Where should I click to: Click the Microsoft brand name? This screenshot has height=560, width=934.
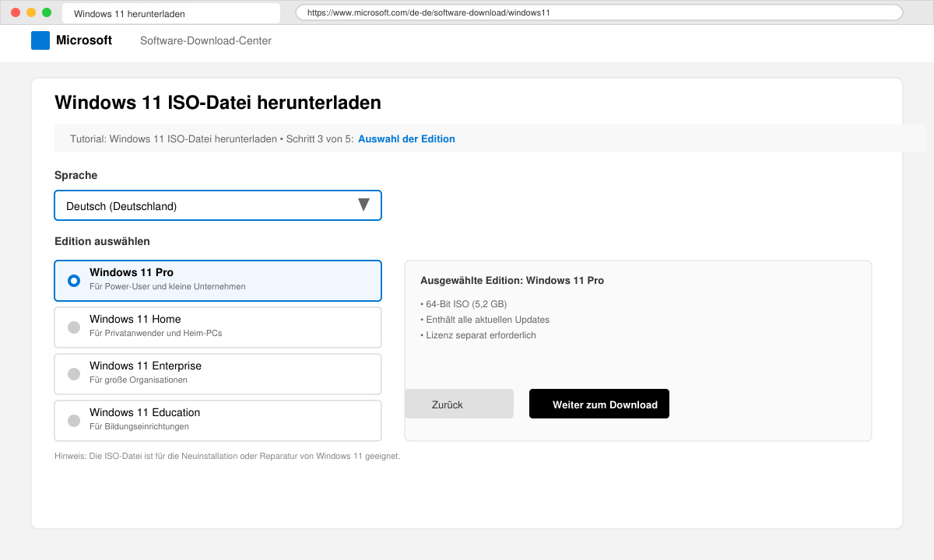tap(84, 40)
